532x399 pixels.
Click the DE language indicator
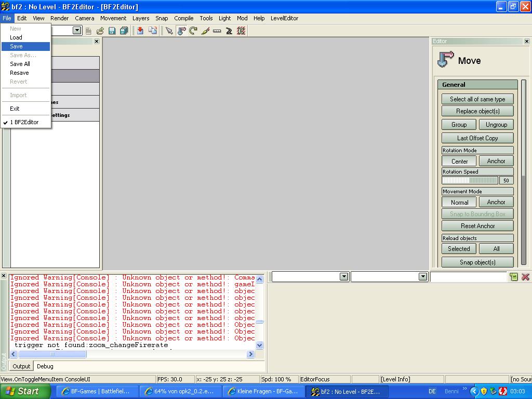tap(432, 392)
